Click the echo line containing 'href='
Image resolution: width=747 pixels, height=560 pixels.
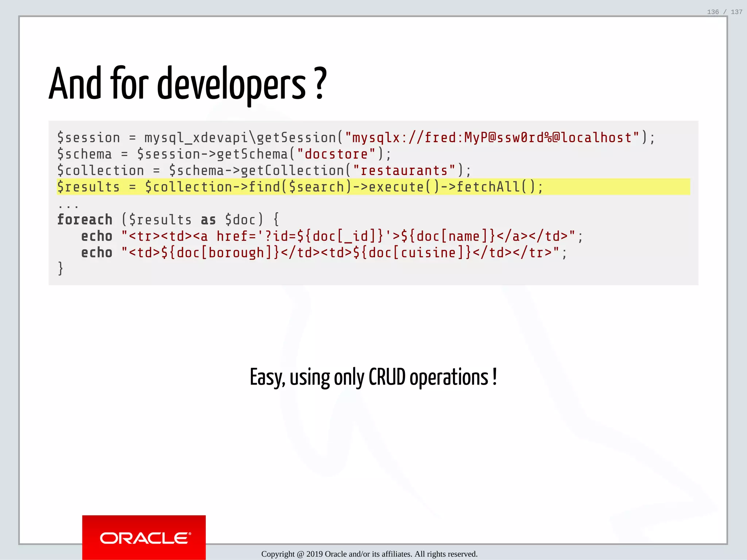(x=332, y=236)
